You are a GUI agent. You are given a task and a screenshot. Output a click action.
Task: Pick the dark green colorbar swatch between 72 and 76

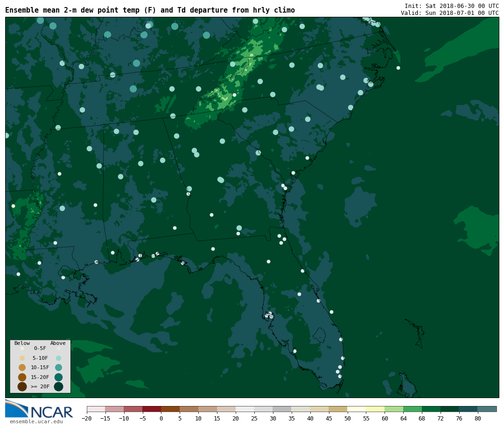450,409
